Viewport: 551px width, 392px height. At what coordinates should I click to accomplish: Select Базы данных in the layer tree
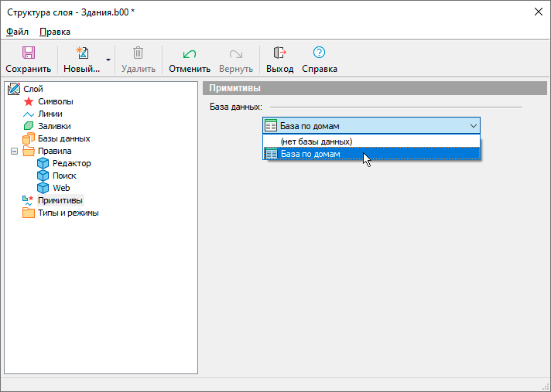[63, 138]
